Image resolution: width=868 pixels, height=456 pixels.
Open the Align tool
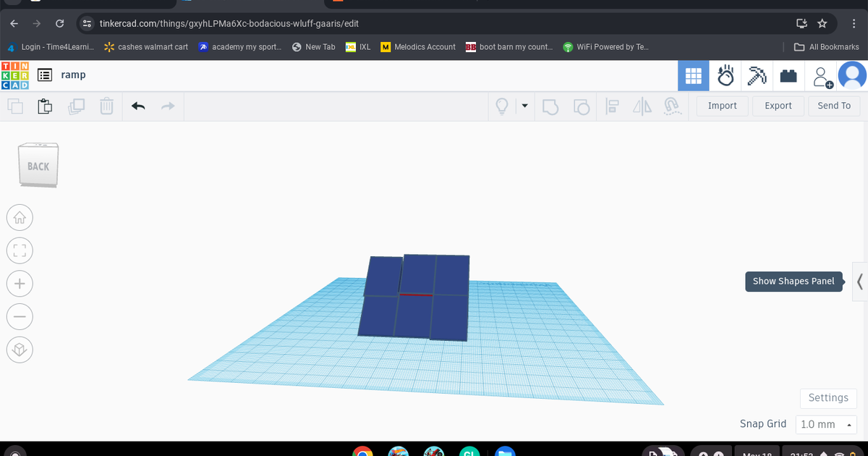[x=612, y=106]
